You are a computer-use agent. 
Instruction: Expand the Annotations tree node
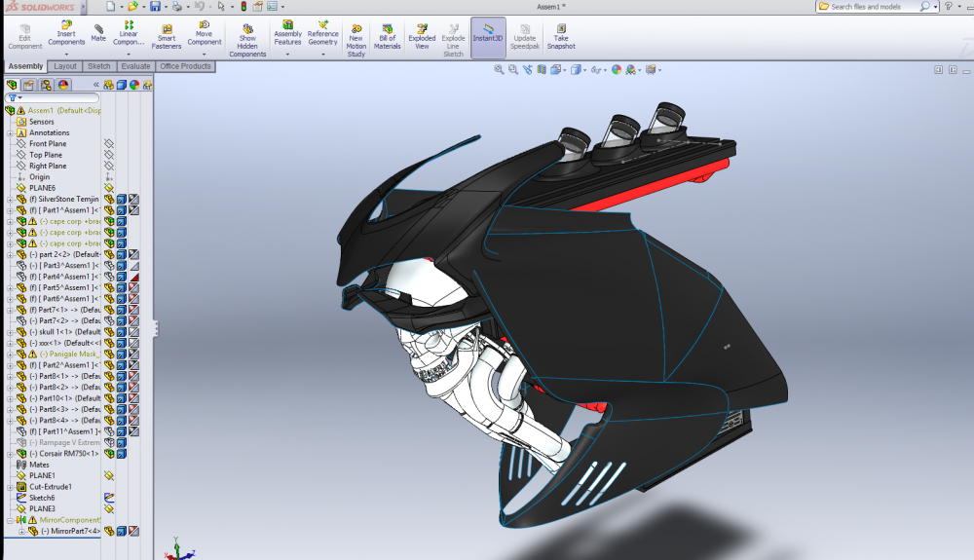point(10,133)
